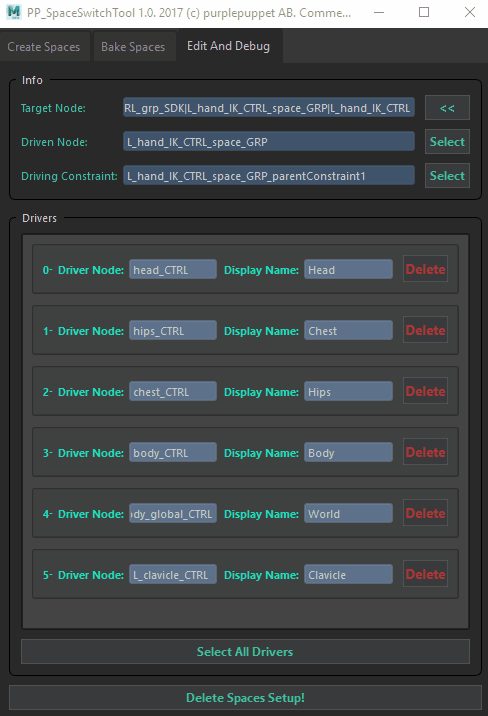Minimize the PP_SpaceSwitchTool window
The width and height of the screenshot is (488, 716).
pos(379,12)
